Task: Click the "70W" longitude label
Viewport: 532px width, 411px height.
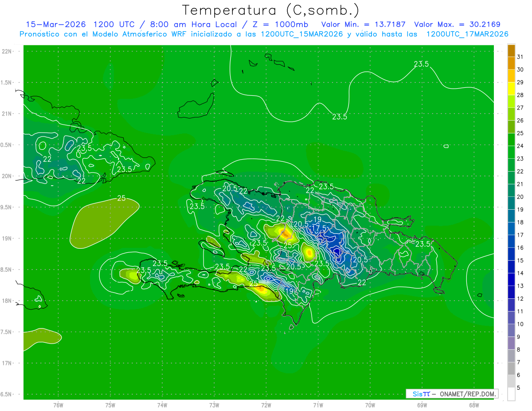Action: 370,405
